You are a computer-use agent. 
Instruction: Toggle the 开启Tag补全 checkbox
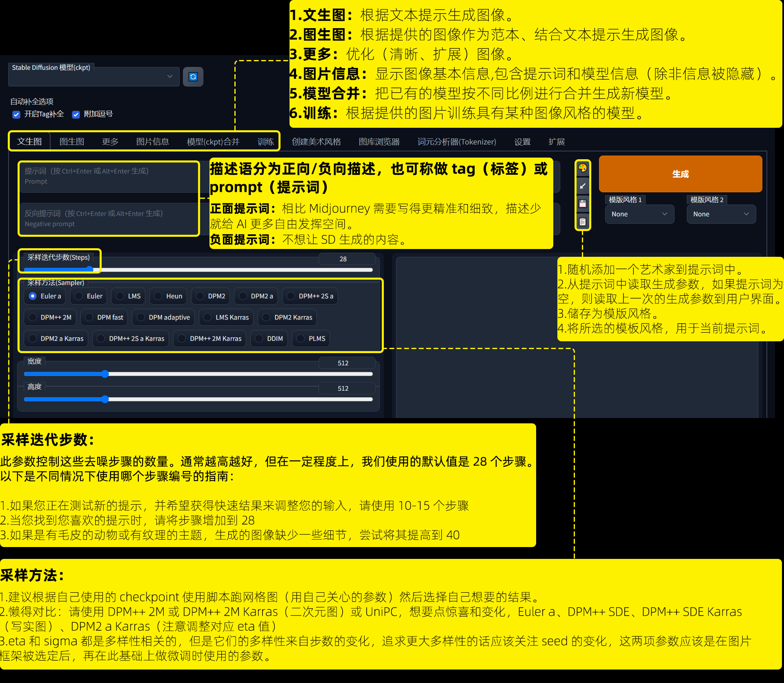point(16,114)
